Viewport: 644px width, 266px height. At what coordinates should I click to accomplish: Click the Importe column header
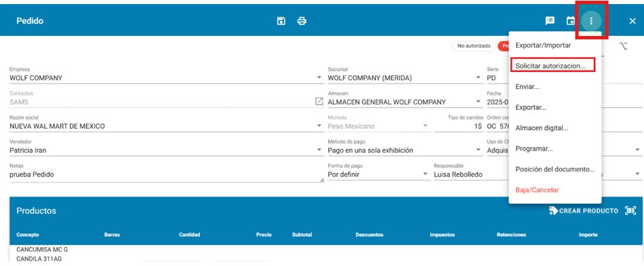tap(588, 235)
